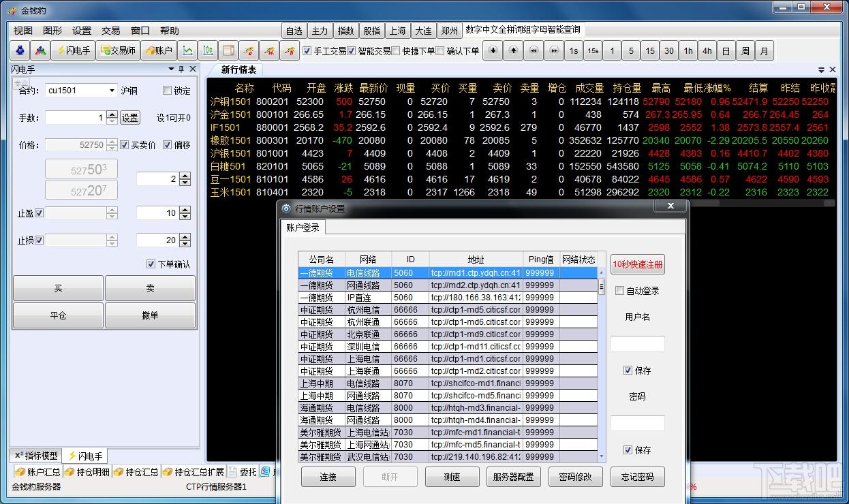
Task: Switch to the 持仓明细 bottom tab
Action: tap(87, 472)
